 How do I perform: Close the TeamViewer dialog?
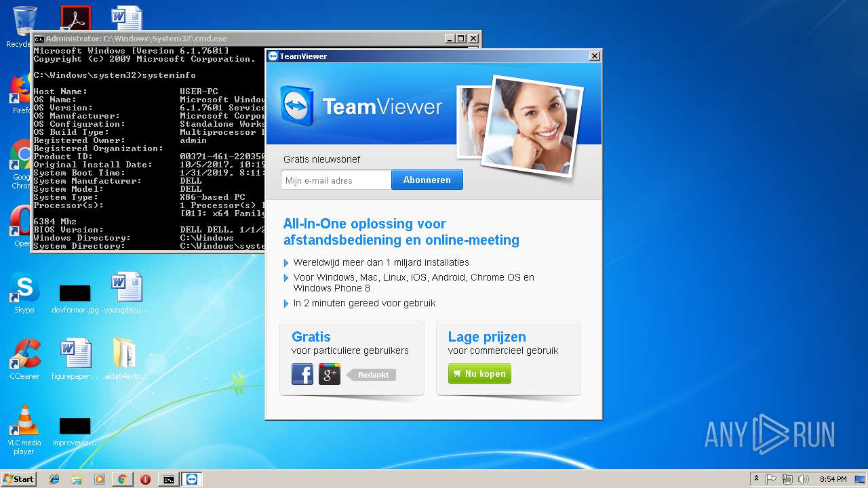click(x=595, y=56)
